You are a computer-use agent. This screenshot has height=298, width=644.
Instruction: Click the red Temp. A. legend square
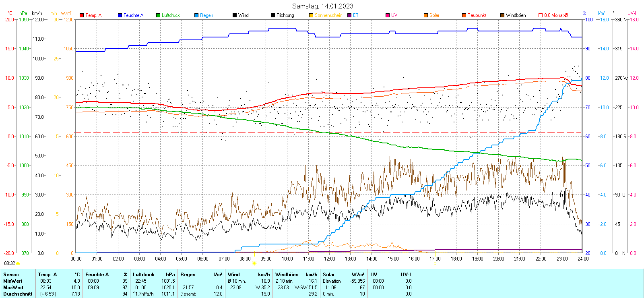(x=82, y=15)
